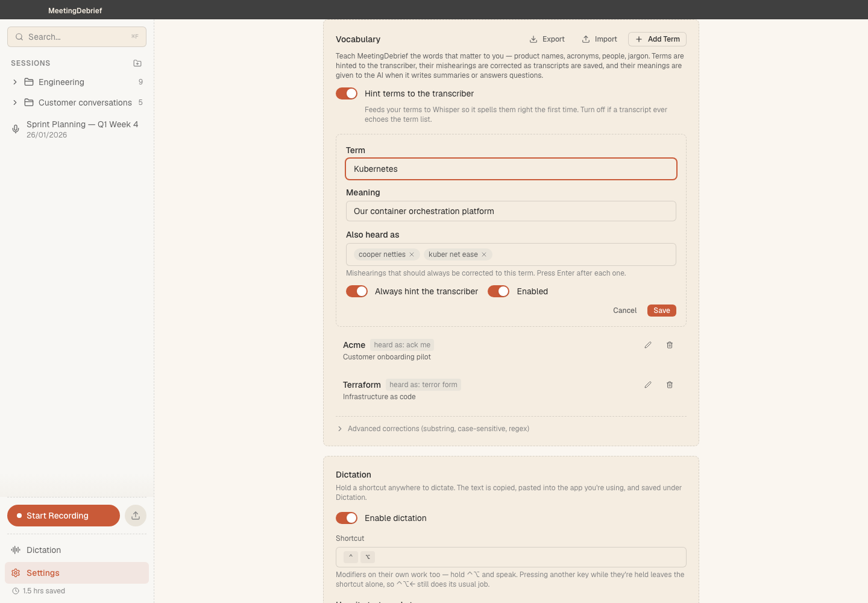
Task: Click the 'heard as: terror form' tag
Action: click(423, 385)
